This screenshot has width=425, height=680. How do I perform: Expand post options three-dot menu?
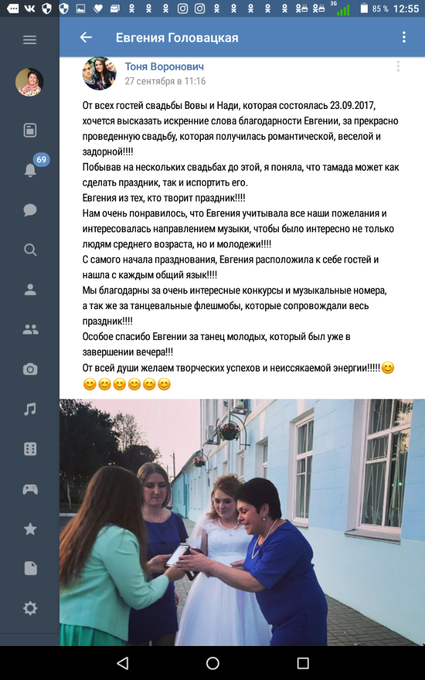pos(398,66)
